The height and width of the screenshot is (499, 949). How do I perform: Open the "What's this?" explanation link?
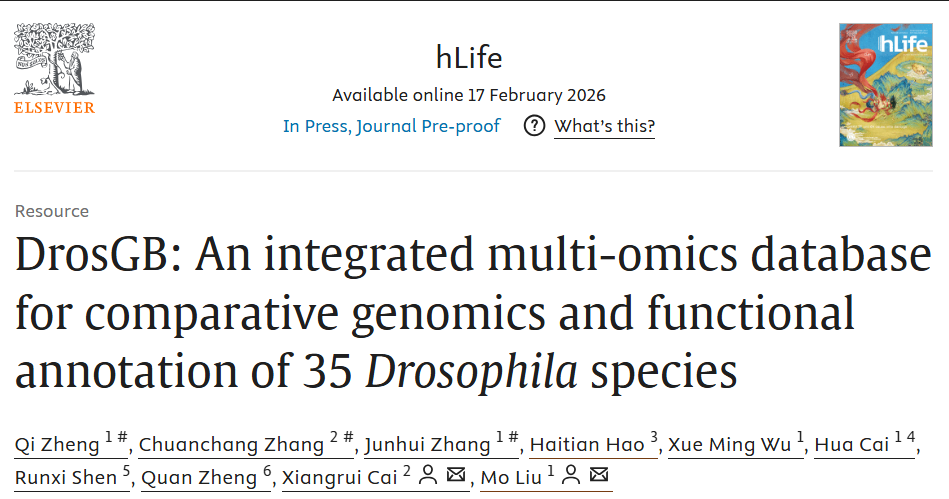604,126
